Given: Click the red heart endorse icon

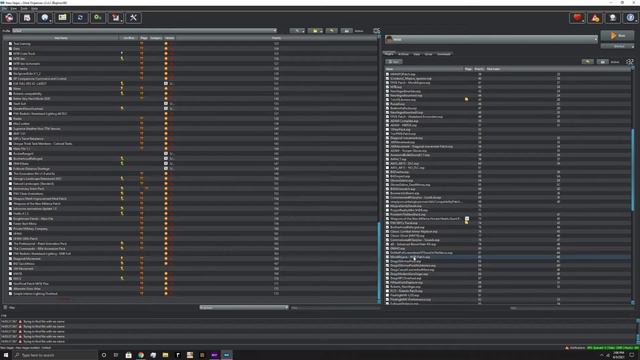Looking at the screenshot, I should [x=577, y=18].
